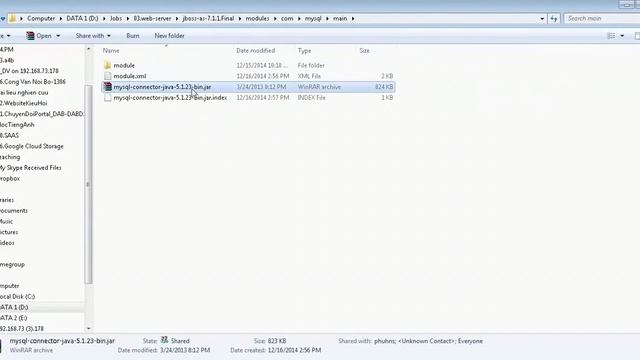This screenshot has width=640, height=360.
Task: Select mysql-connector-java-5.1.23-bin.jar file name
Action: [162, 87]
